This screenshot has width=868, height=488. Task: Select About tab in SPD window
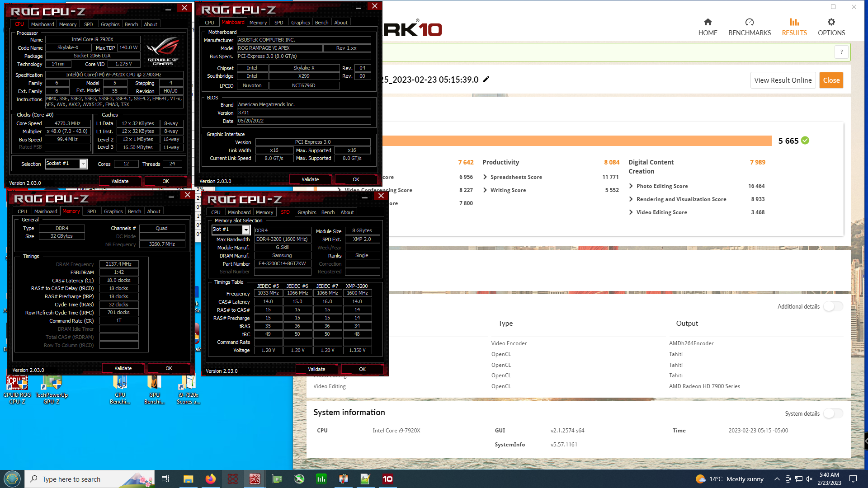[x=347, y=212]
